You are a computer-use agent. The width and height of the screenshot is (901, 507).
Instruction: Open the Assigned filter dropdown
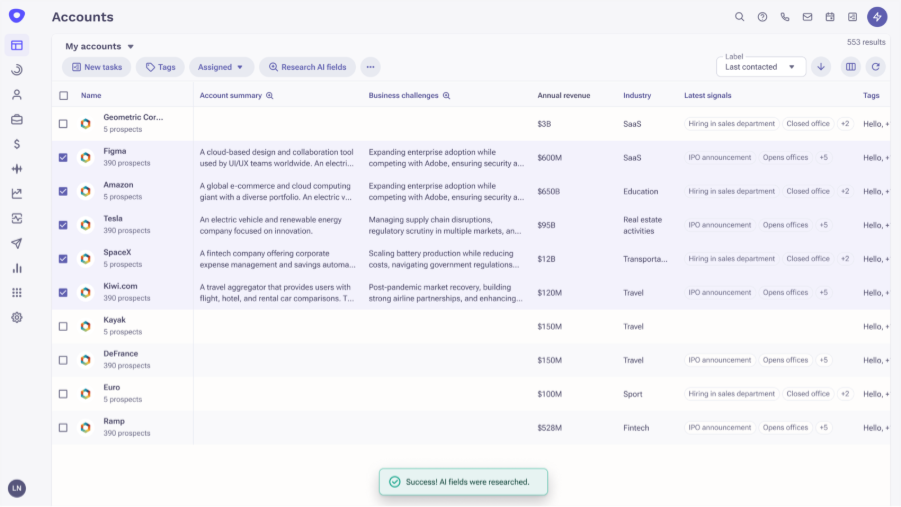[x=221, y=67]
